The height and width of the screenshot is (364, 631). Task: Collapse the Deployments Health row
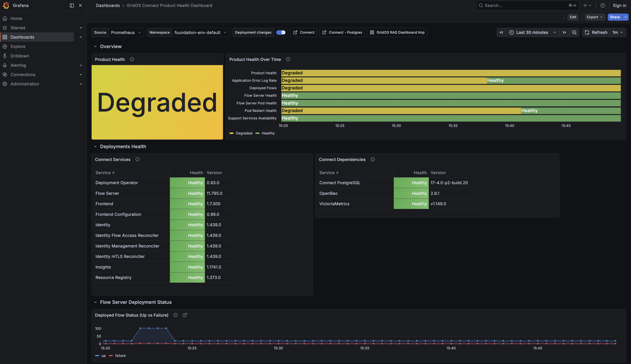coord(95,147)
